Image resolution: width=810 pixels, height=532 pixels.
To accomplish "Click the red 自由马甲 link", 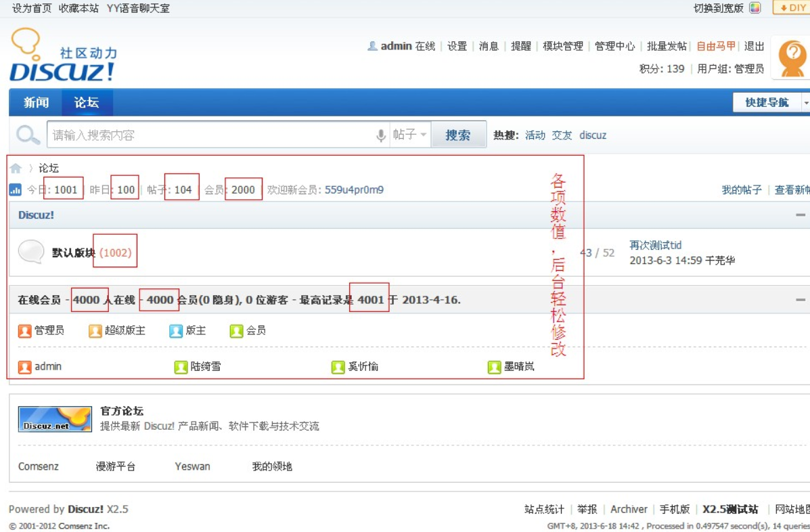I will click(x=716, y=47).
